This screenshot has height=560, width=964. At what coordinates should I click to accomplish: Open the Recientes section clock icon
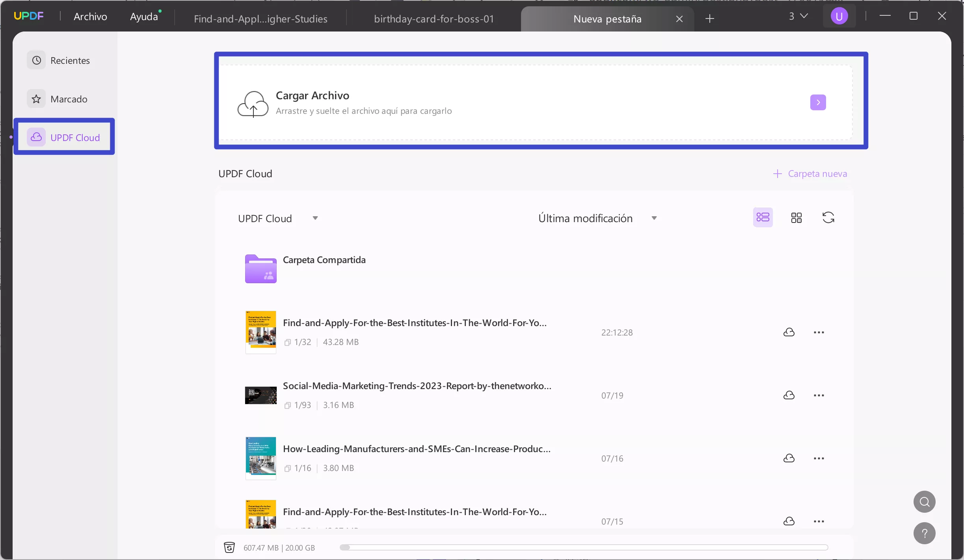tap(36, 60)
